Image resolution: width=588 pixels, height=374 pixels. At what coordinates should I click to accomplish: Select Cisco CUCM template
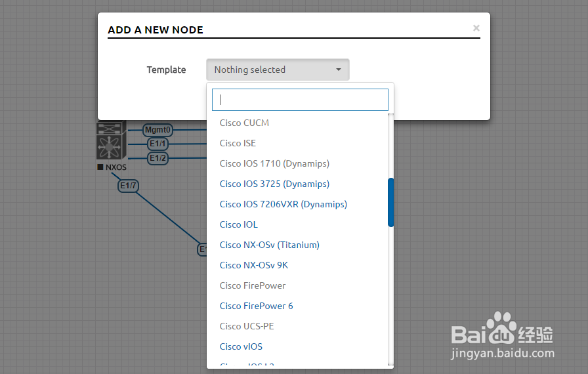(244, 123)
